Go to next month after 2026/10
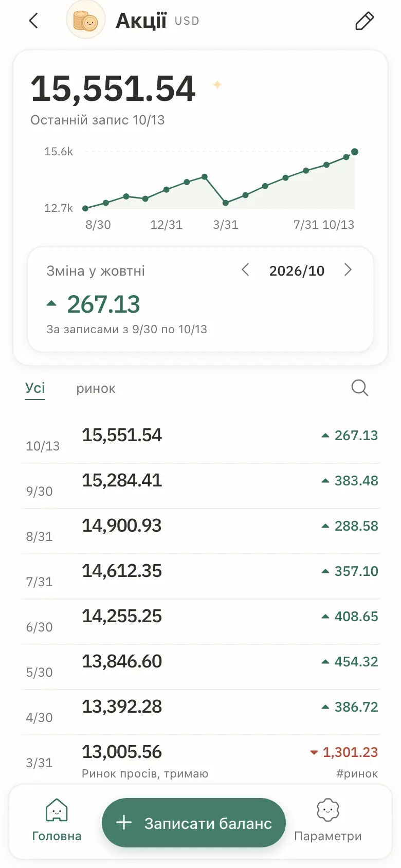This screenshot has width=401, height=868. 348,270
